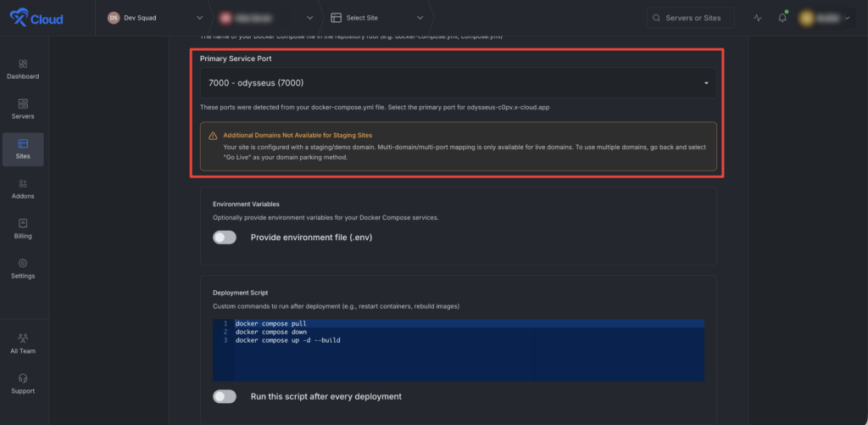Open the Select Site dropdown

pos(376,18)
